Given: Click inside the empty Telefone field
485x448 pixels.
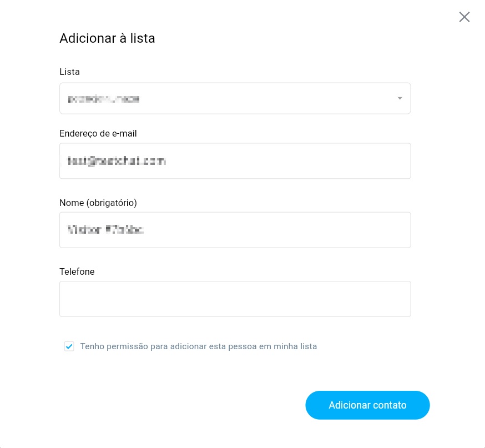Looking at the screenshot, I should 235,299.
